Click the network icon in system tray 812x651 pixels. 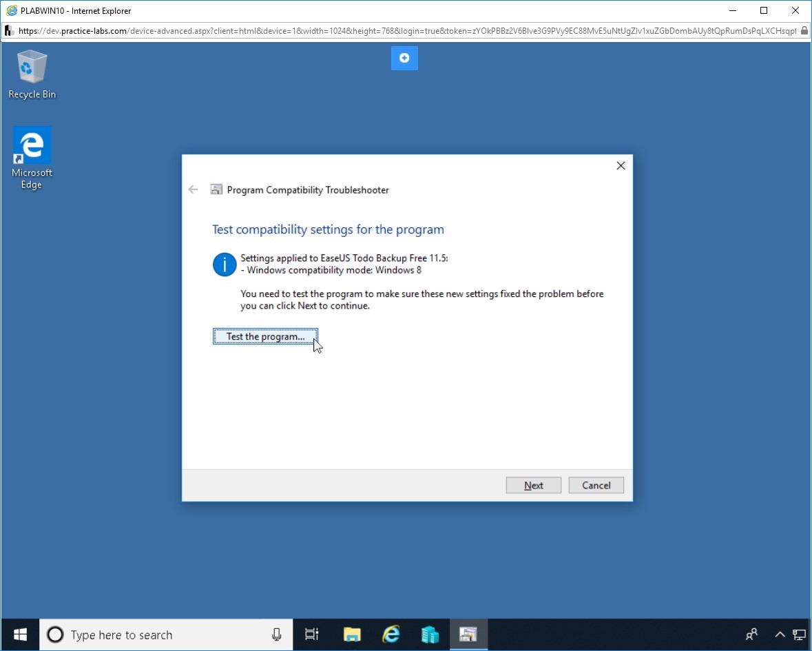pyautogui.click(x=799, y=634)
